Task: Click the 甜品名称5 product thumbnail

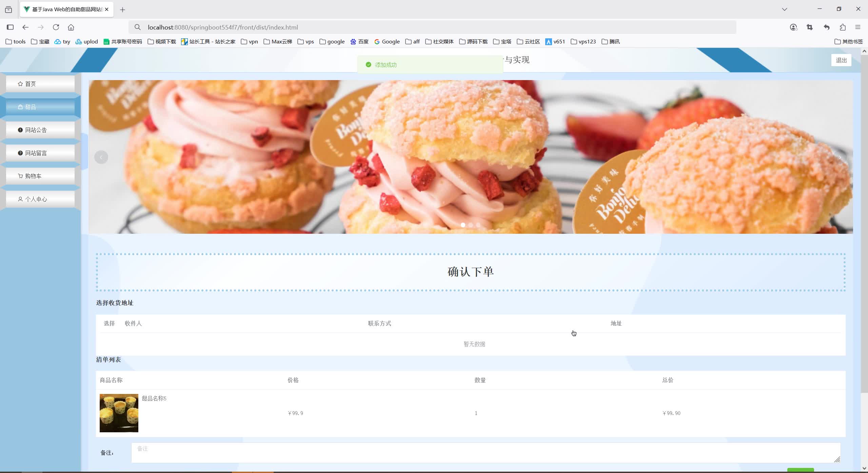Action: pos(119,413)
